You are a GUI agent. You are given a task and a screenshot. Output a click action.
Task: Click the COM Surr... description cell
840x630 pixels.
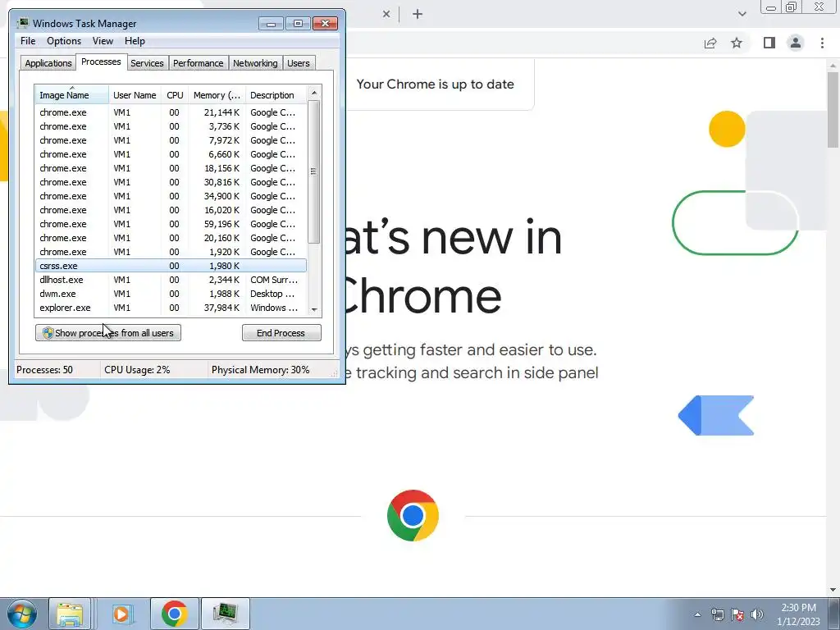[274, 280]
